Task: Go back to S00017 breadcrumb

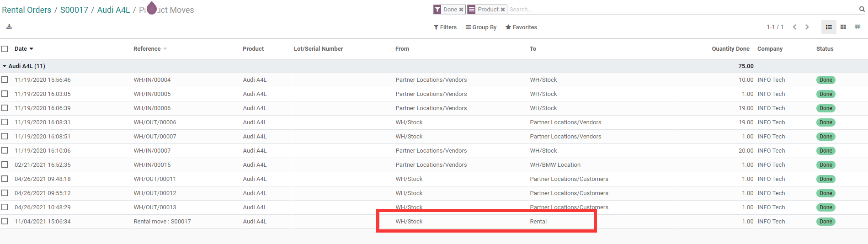Action: point(74,10)
